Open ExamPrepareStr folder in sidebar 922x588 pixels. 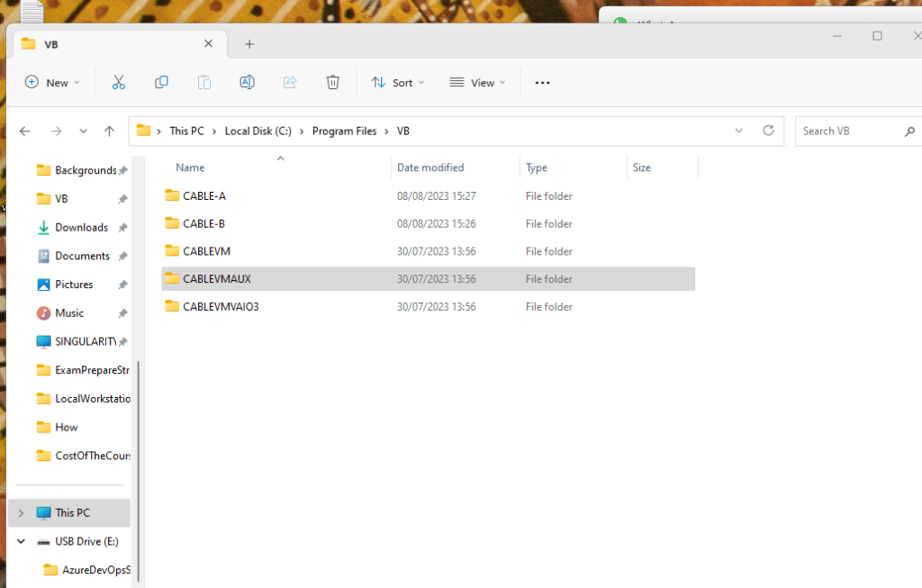coord(83,370)
